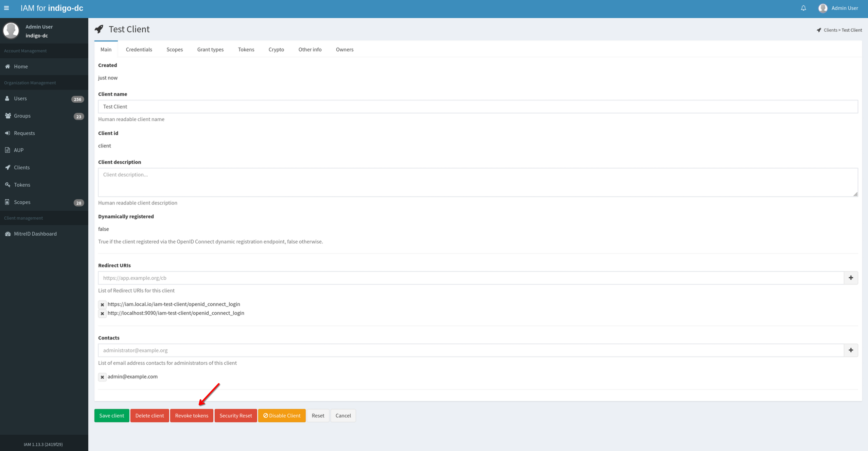Add contact email with plus icon
868x451 pixels.
(850, 350)
